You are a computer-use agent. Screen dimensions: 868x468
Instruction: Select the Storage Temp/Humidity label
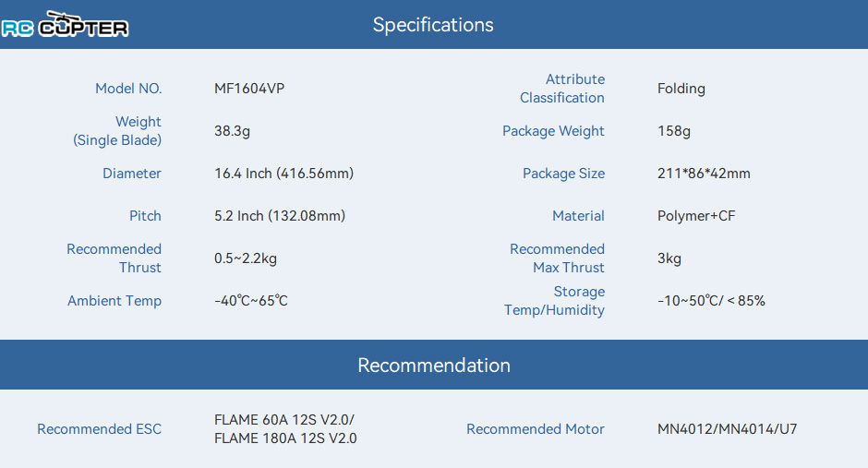554,301
